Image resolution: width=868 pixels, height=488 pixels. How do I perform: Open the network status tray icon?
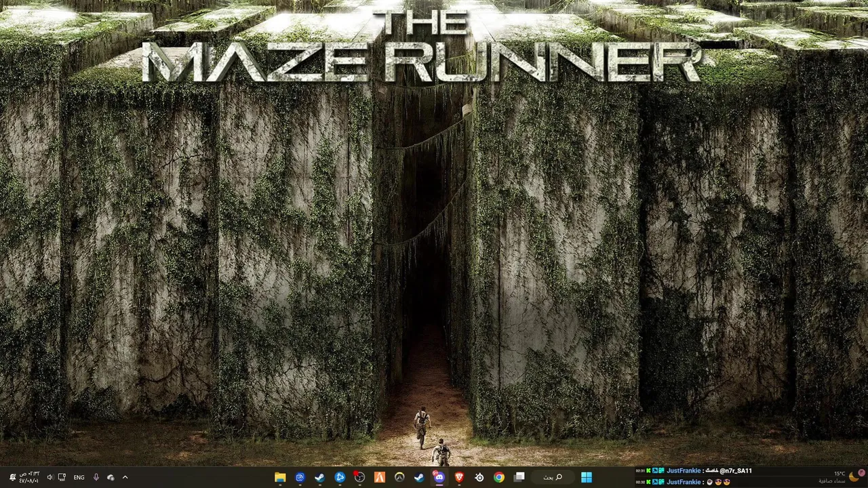pos(62,477)
